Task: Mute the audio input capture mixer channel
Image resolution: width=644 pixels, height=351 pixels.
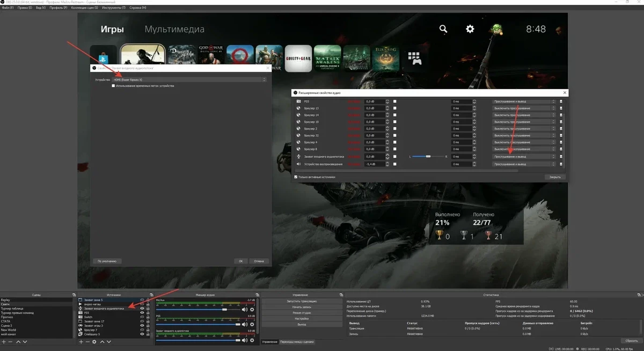Action: [245, 340]
